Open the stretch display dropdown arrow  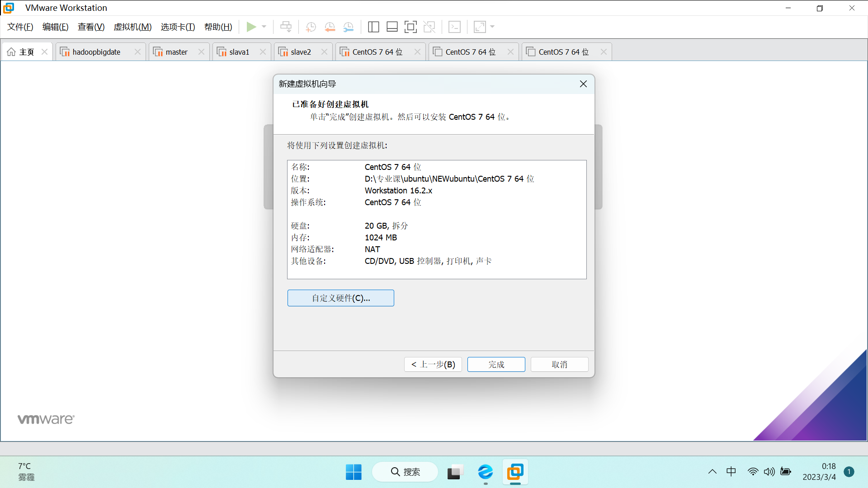[492, 27]
